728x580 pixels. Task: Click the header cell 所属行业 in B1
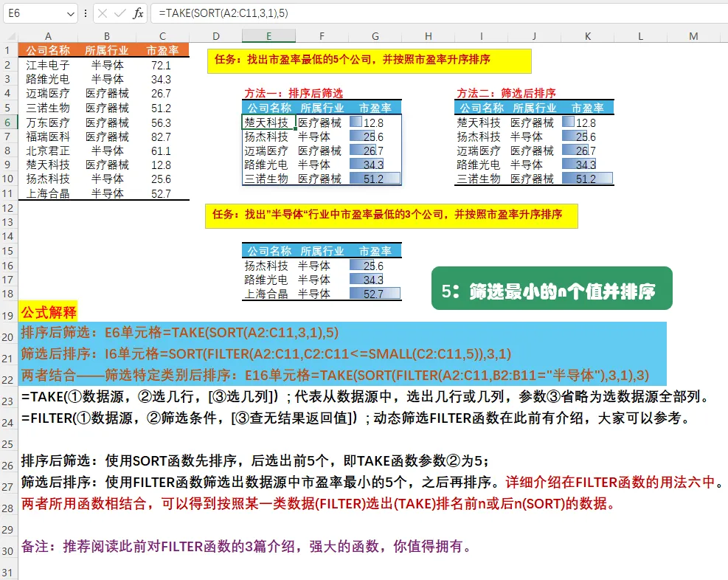coord(107,50)
